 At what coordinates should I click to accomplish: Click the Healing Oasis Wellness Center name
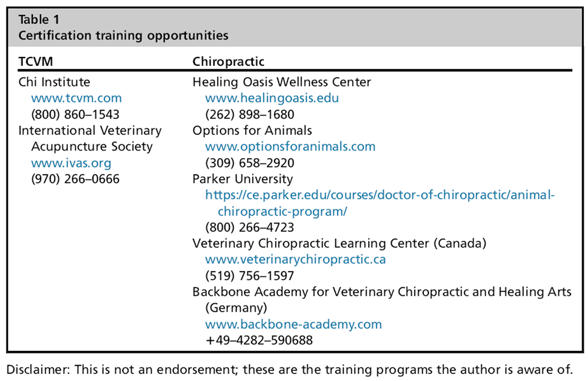(282, 82)
